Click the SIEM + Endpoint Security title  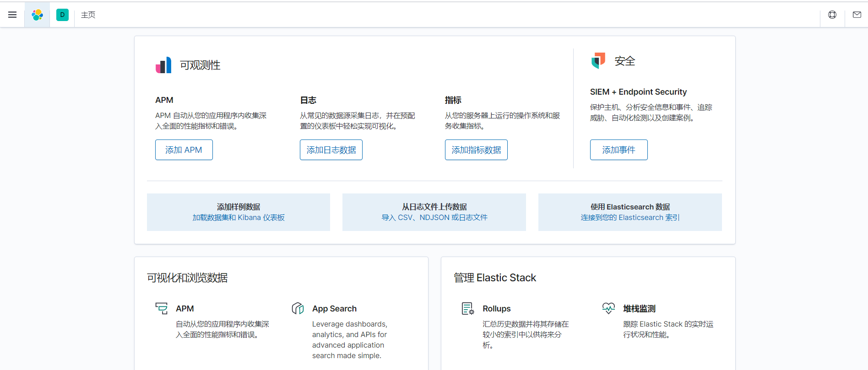coord(638,92)
